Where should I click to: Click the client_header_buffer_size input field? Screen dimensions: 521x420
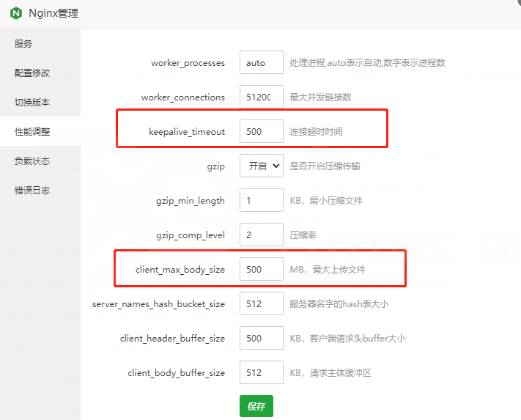(262, 338)
